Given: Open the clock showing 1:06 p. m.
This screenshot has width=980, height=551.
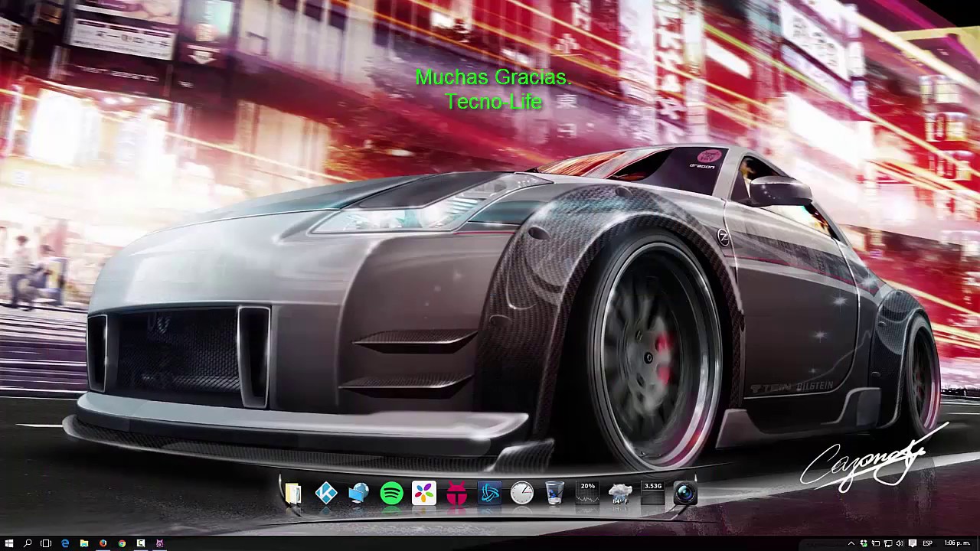Looking at the screenshot, I should pyautogui.click(x=957, y=543).
